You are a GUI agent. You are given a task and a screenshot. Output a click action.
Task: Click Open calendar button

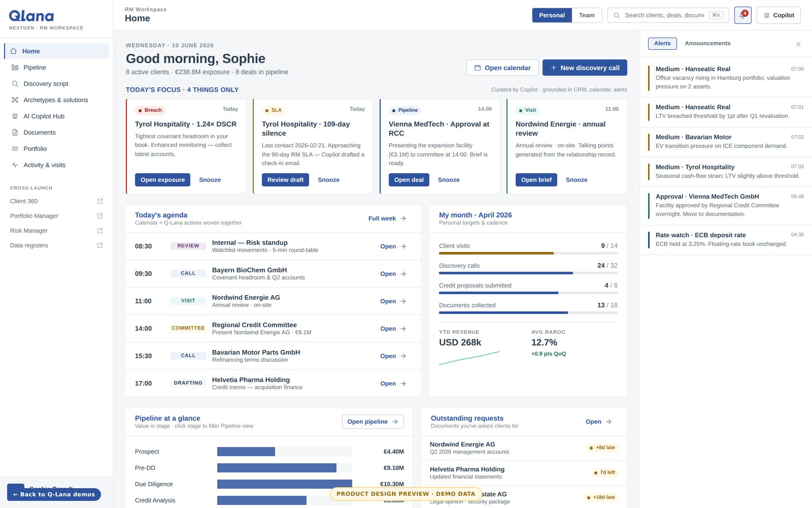coord(502,68)
